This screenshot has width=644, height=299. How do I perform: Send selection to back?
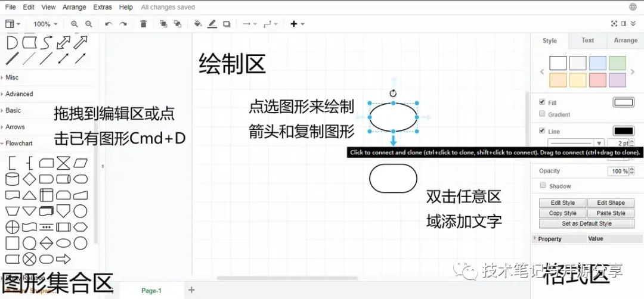[178, 24]
